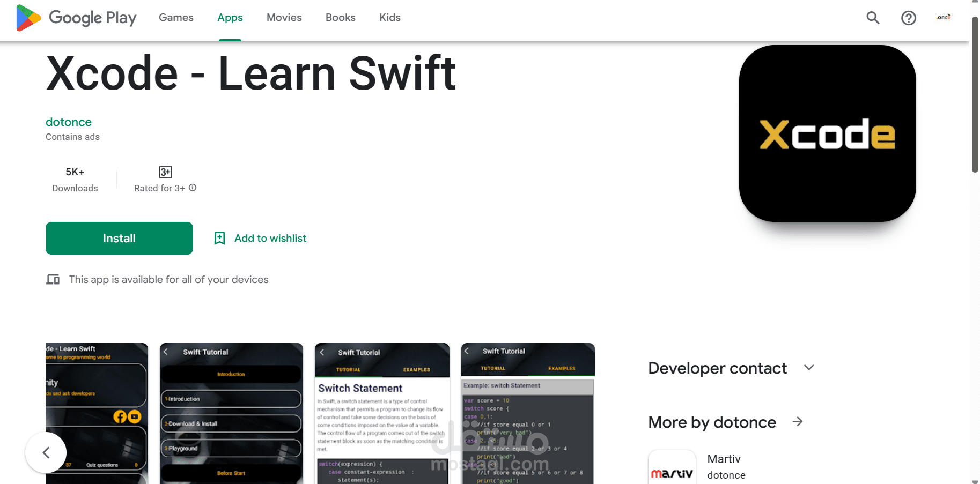This screenshot has height=484, width=980.
Task: Open the switch statement example screenshot
Action: 528,413
